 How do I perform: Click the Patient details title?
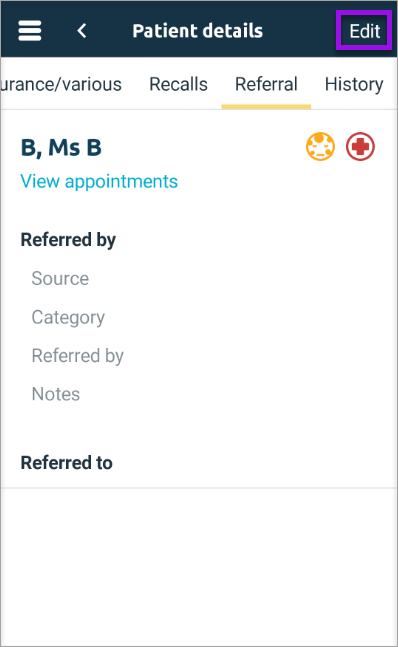pos(198,31)
